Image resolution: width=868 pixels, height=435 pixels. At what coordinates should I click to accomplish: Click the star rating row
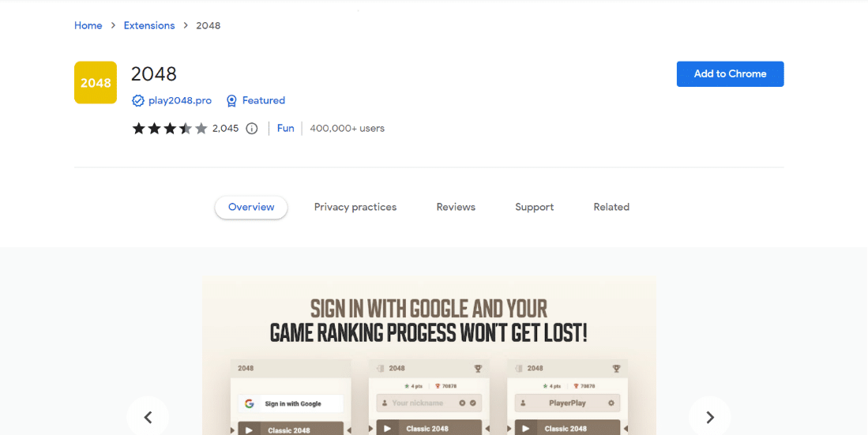[169, 129]
